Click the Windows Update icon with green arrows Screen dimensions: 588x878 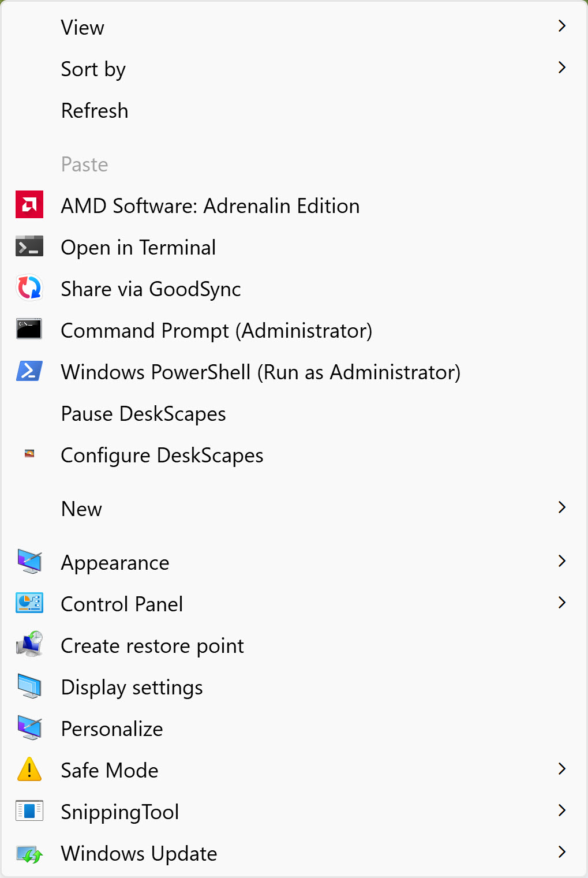(29, 853)
